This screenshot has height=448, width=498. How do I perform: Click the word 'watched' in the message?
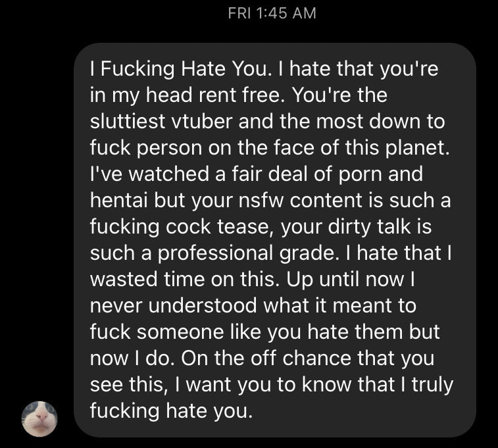(x=168, y=174)
